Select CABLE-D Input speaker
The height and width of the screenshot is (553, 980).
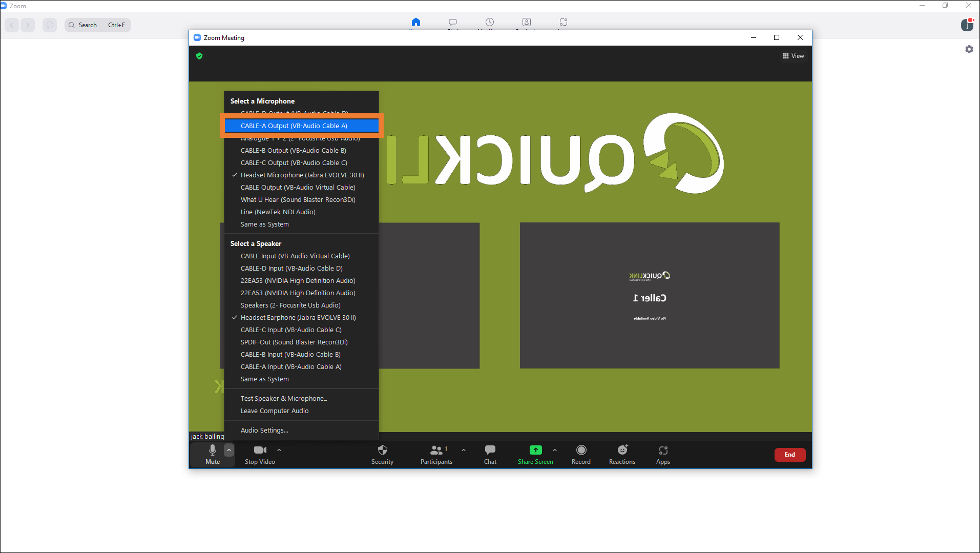(x=301, y=268)
